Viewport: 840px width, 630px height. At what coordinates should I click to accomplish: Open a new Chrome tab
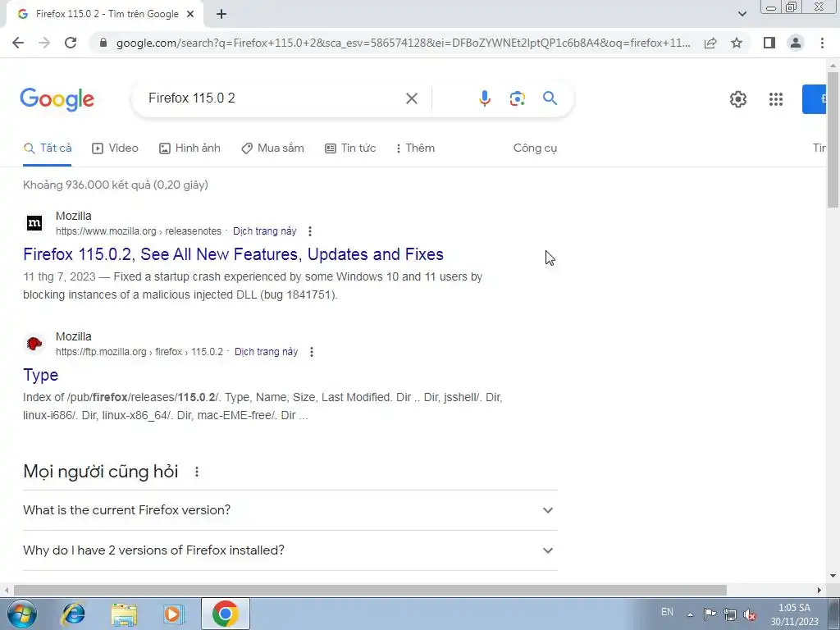[221, 14]
